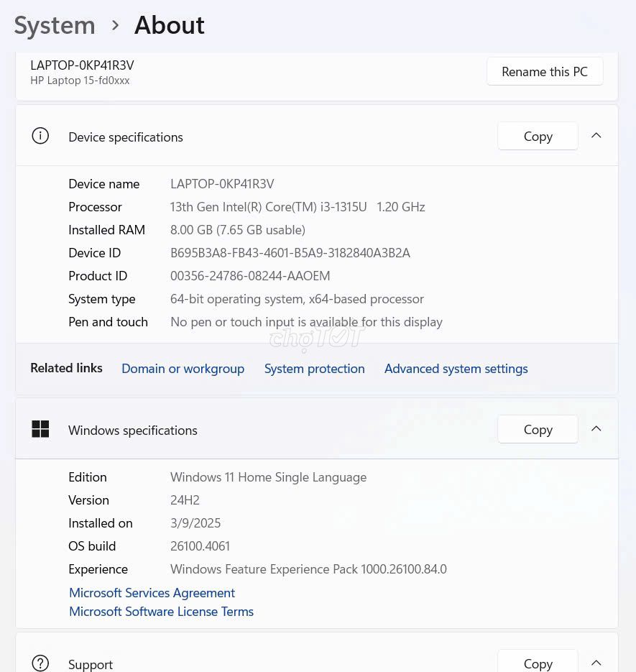
Task: Select the Product ID value 00356-24786-08244-AAOEM
Action: pos(250,276)
